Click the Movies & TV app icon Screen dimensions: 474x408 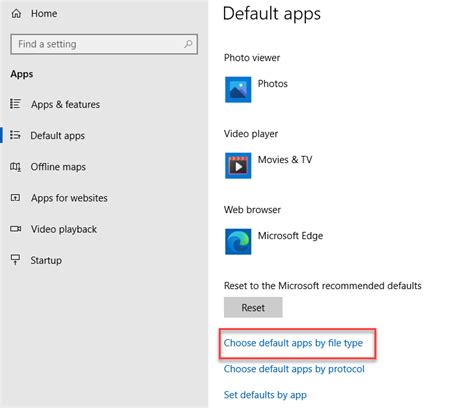[x=238, y=166]
